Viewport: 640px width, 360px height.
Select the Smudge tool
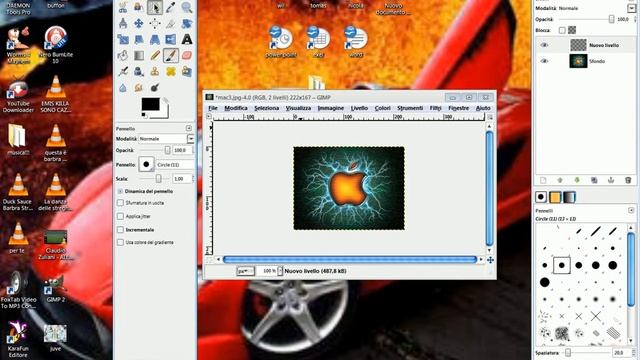coord(139,87)
